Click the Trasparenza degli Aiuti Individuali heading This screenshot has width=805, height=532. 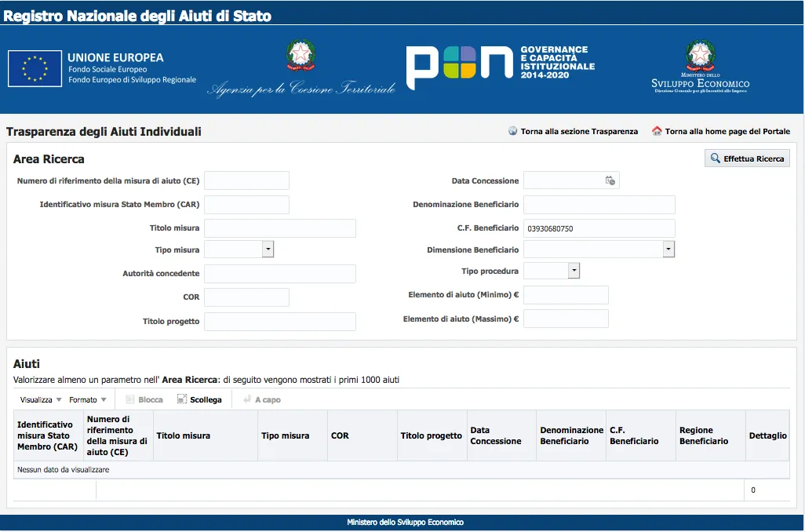click(x=104, y=132)
